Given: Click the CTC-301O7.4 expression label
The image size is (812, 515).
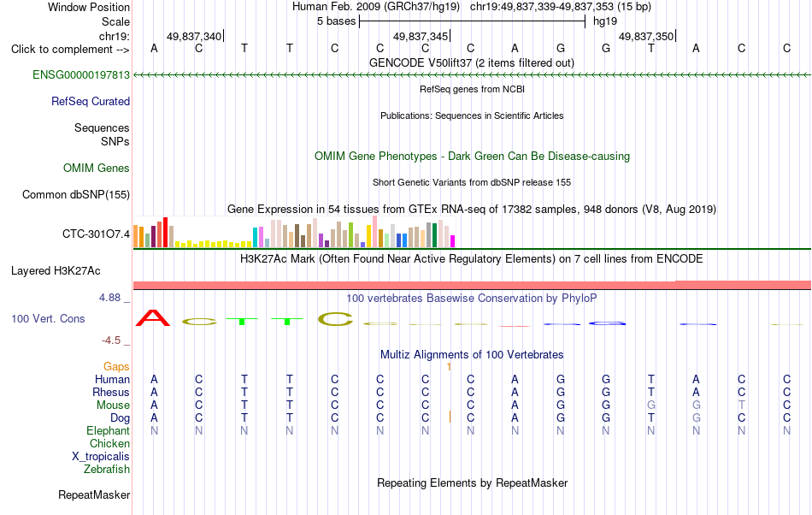Looking at the screenshot, I should [96, 234].
